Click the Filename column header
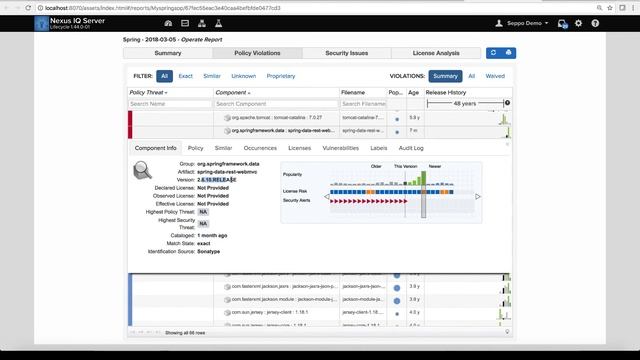640x360 pixels. (x=353, y=93)
